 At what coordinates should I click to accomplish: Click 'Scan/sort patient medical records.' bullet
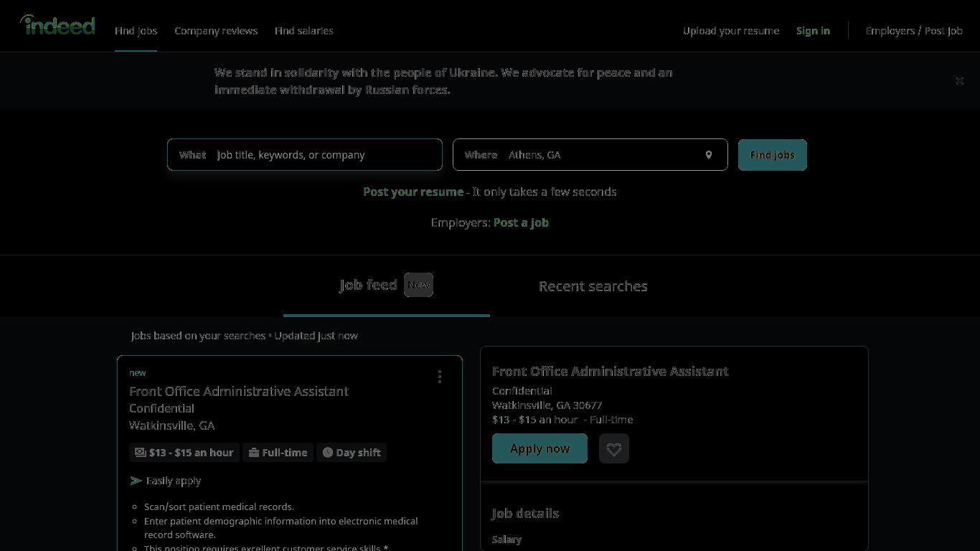(x=219, y=507)
